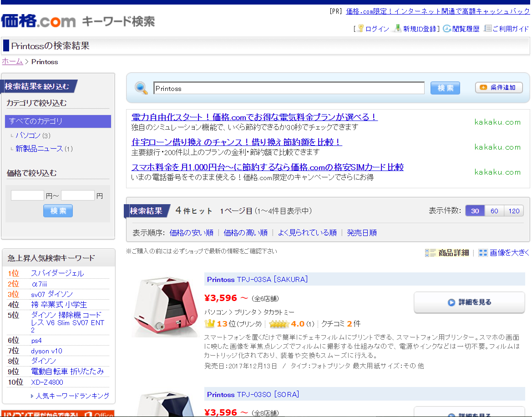Click 詳細を見る for TPJ-03SA
This screenshot has height=417, width=532.
click(x=469, y=302)
